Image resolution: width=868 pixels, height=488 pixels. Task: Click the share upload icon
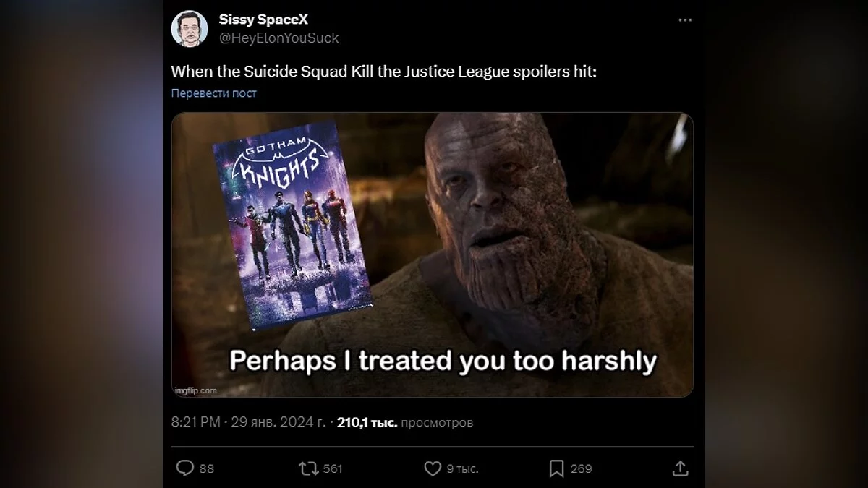click(680, 468)
